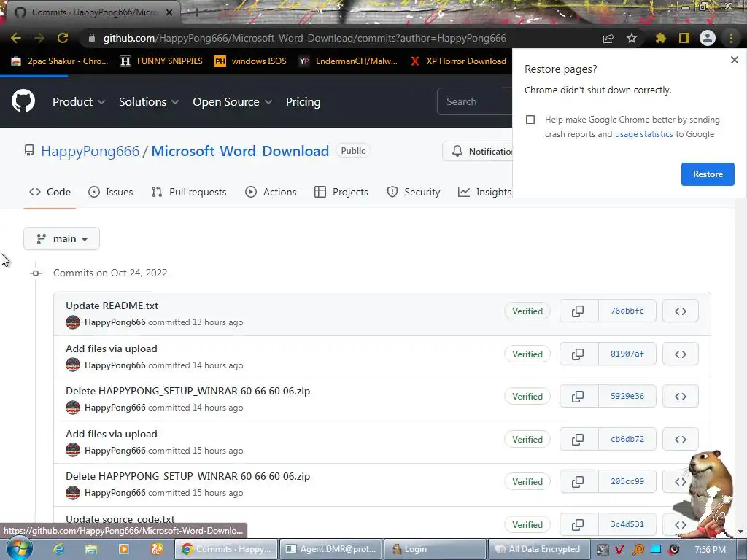The width and height of the screenshot is (747, 560).
Task: Open the side panel icon in Chrome toolbar
Action: click(684, 38)
